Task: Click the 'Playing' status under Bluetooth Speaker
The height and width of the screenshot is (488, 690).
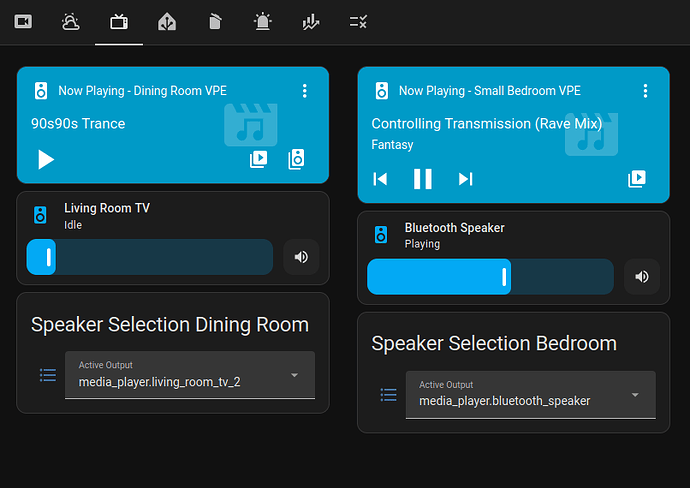Action: [422, 244]
